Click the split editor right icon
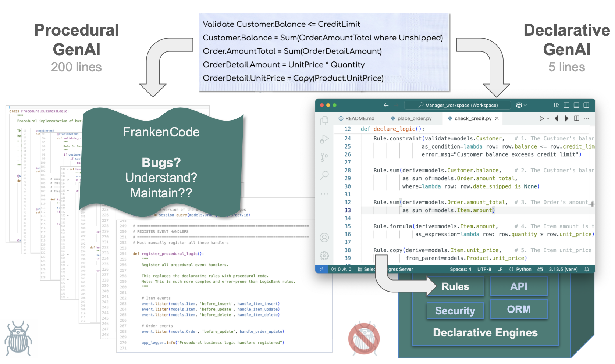 [576, 118]
